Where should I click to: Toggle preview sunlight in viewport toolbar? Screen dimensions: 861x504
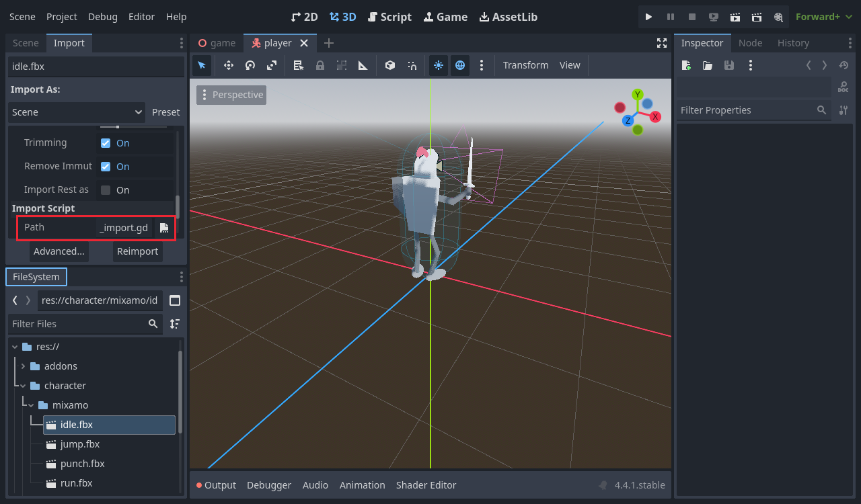click(x=439, y=65)
